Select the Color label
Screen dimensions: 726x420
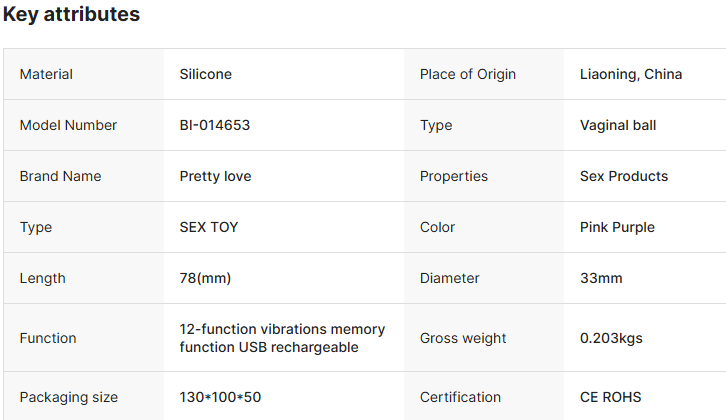click(x=437, y=227)
